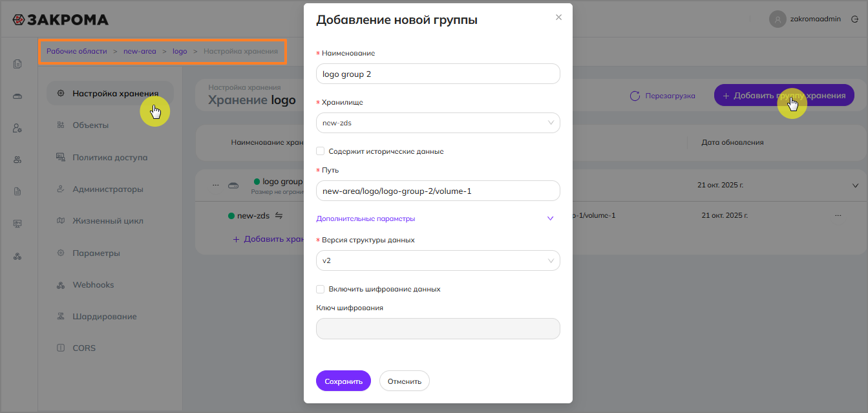The height and width of the screenshot is (413, 868).
Task: Enable 'Содержит исторические данные' checkbox
Action: (x=320, y=151)
